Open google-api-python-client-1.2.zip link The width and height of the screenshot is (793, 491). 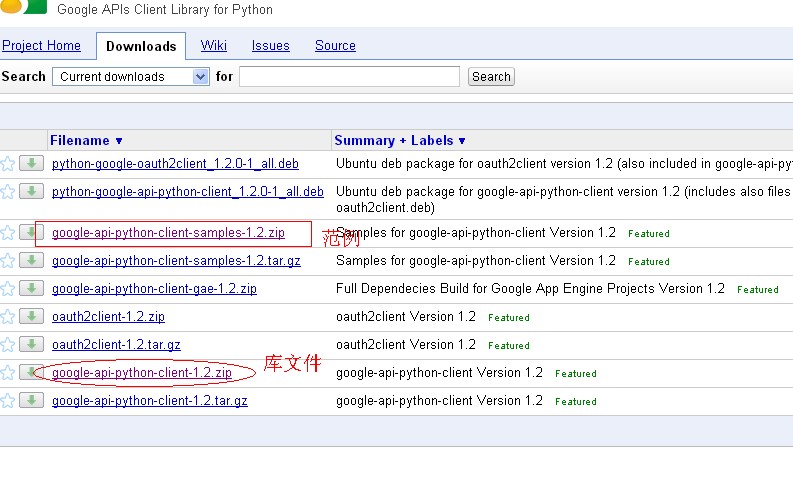[142, 373]
